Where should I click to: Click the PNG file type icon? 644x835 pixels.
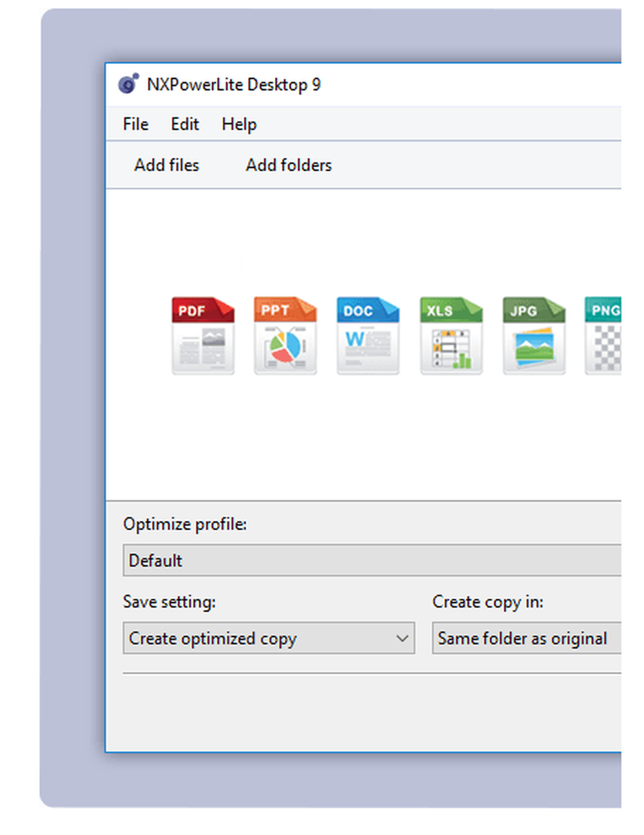603,335
